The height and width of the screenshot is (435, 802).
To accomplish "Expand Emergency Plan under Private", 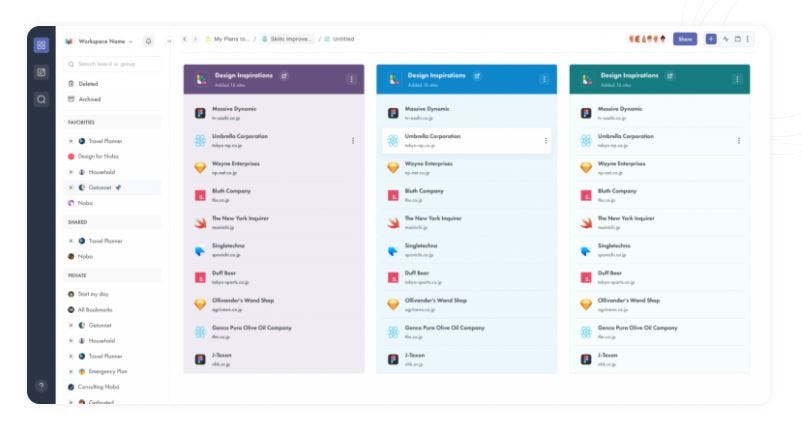I will pos(71,372).
